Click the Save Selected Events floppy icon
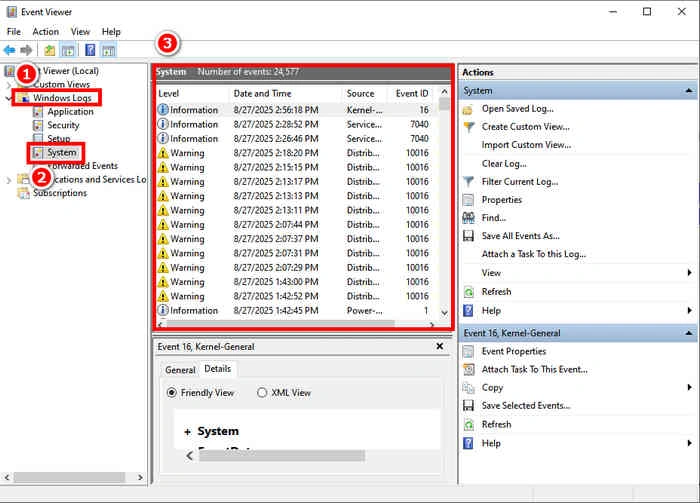Image resolution: width=700 pixels, height=503 pixels. pyautogui.click(x=468, y=406)
